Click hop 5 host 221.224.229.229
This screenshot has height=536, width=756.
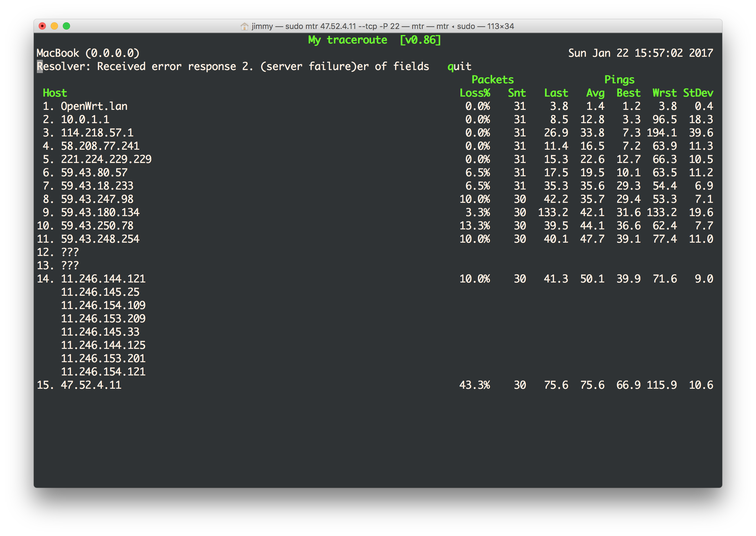point(106,159)
